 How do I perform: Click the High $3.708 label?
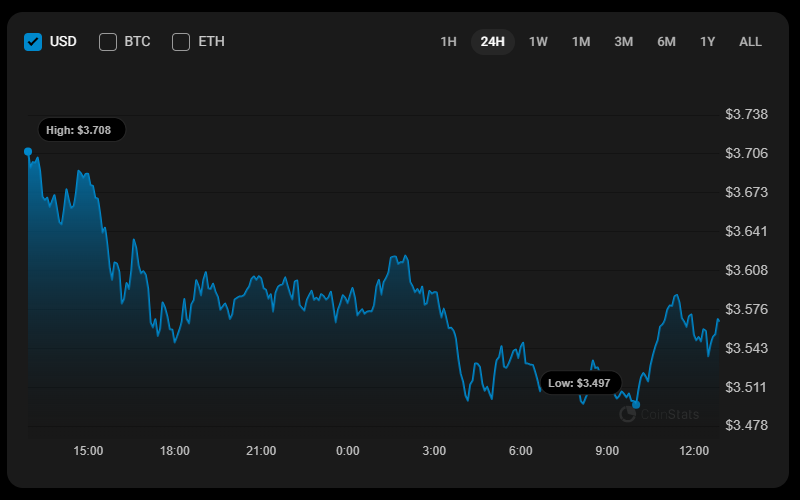click(x=82, y=130)
